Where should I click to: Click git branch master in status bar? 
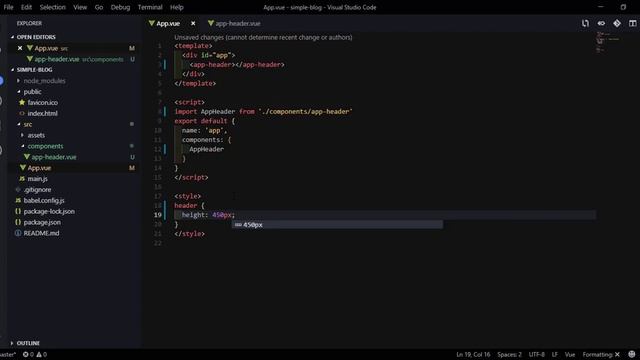click(x=8, y=355)
